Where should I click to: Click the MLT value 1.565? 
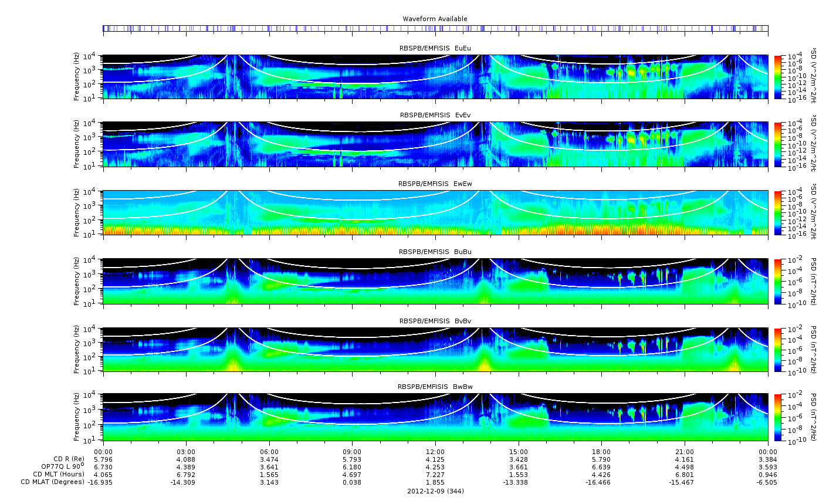[x=269, y=474]
